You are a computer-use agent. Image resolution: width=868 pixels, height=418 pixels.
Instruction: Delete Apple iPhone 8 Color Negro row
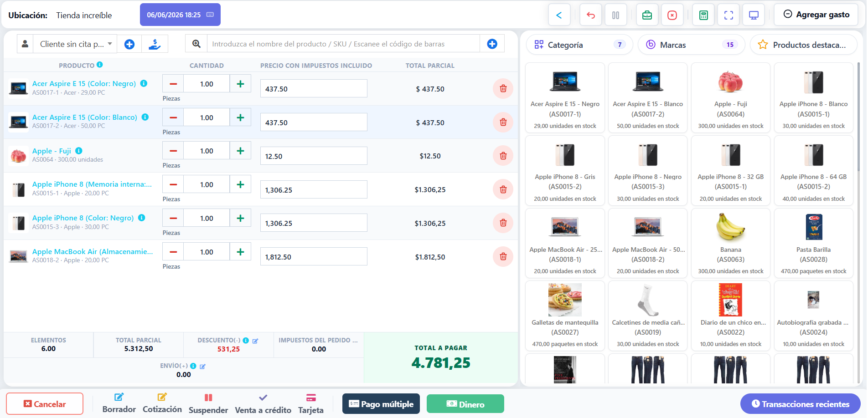[x=503, y=223]
